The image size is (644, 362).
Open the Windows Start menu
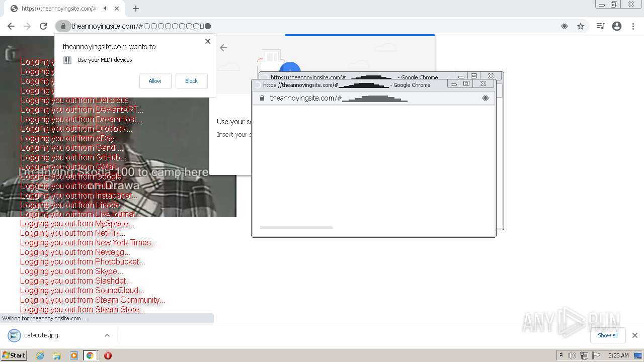point(14,355)
